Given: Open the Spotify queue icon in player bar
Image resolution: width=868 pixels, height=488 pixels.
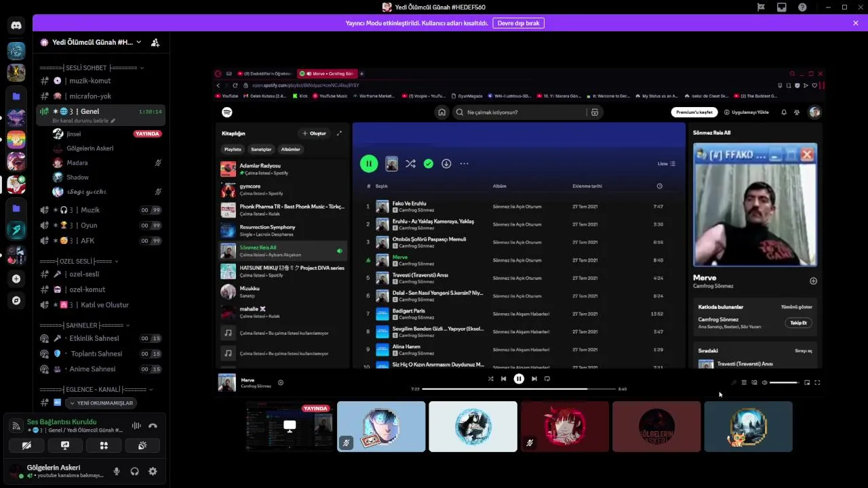Looking at the screenshot, I should click(744, 382).
